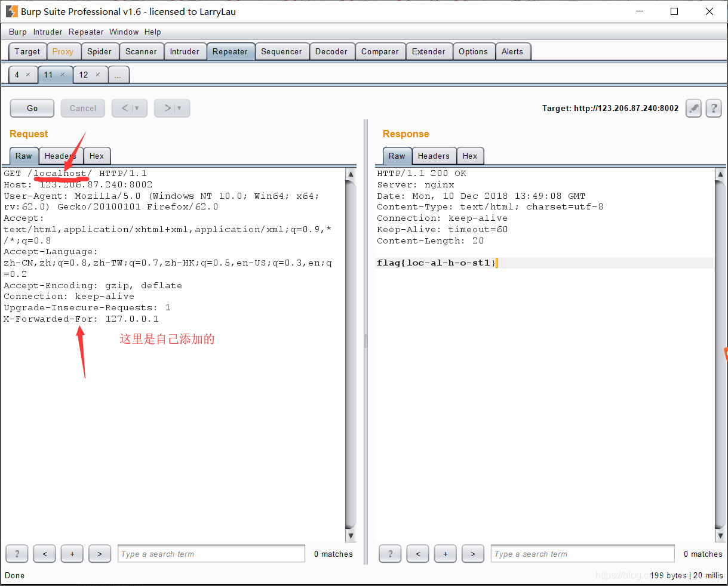Screen dimensions: 728x586
Task: Click the X-Forwarded-For: 127.0.0.1 header line
Action: tap(81, 319)
